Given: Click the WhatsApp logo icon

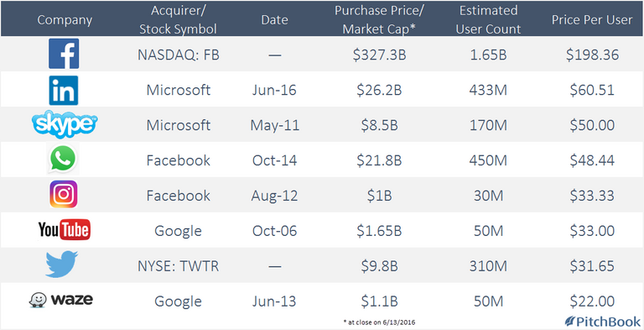Looking at the screenshot, I should (63, 159).
